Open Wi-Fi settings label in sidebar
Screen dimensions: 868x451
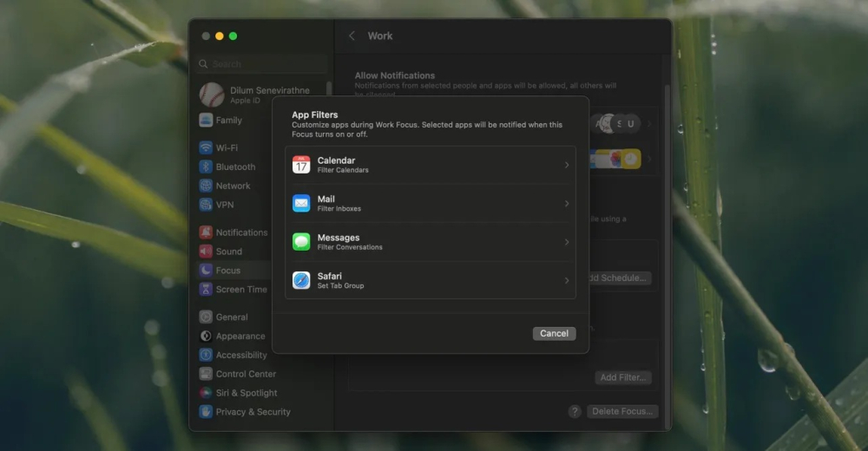coord(227,147)
